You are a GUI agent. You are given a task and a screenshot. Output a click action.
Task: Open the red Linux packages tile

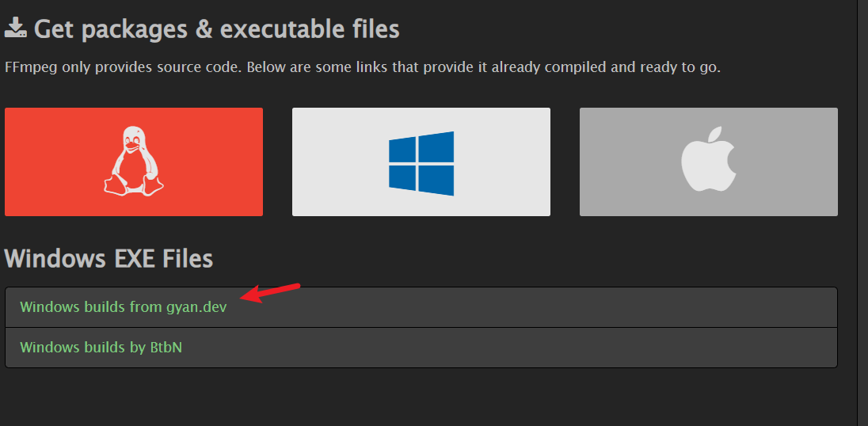point(133,162)
